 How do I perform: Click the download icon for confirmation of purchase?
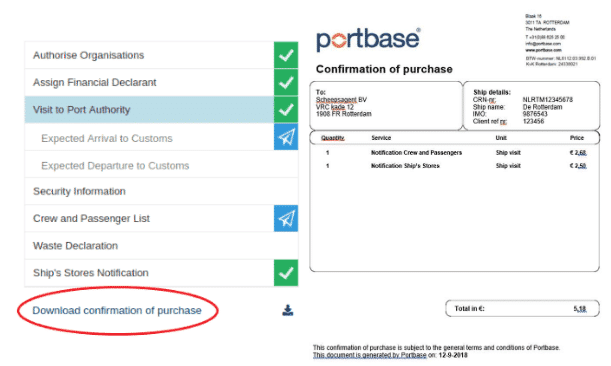[288, 310]
